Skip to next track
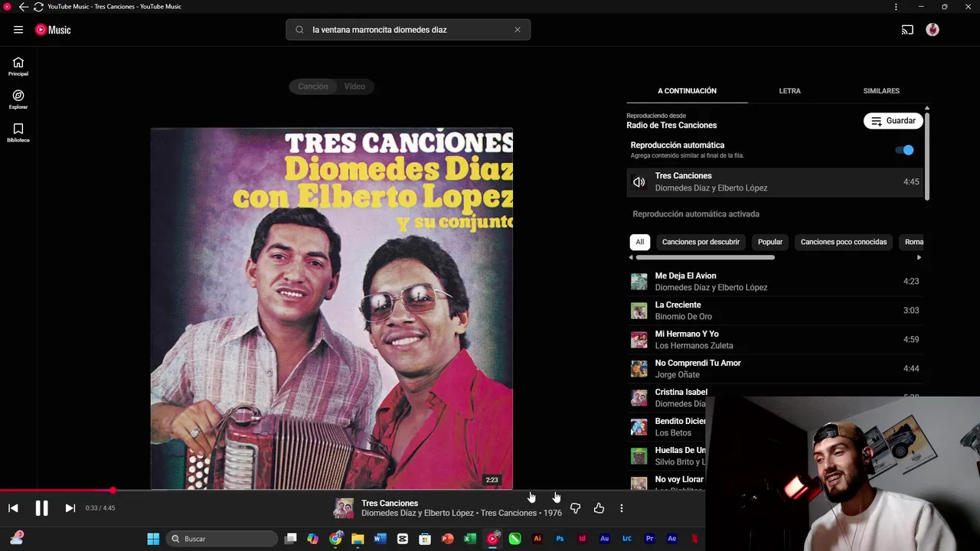The height and width of the screenshot is (551, 980). pos(70,508)
